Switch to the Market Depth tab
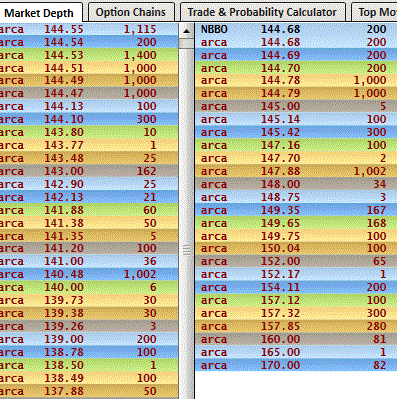Image resolution: width=397 pixels, height=399 pixels. [40, 13]
